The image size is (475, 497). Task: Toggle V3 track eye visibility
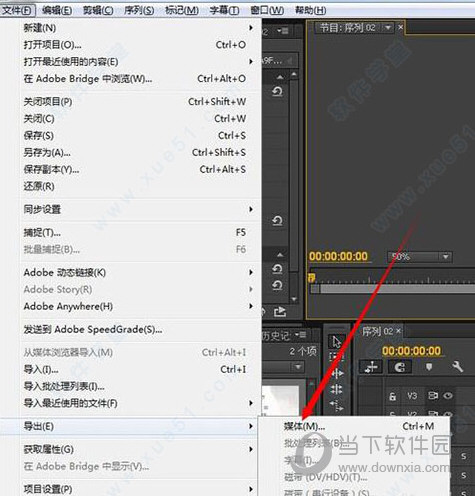pyautogui.click(x=448, y=396)
